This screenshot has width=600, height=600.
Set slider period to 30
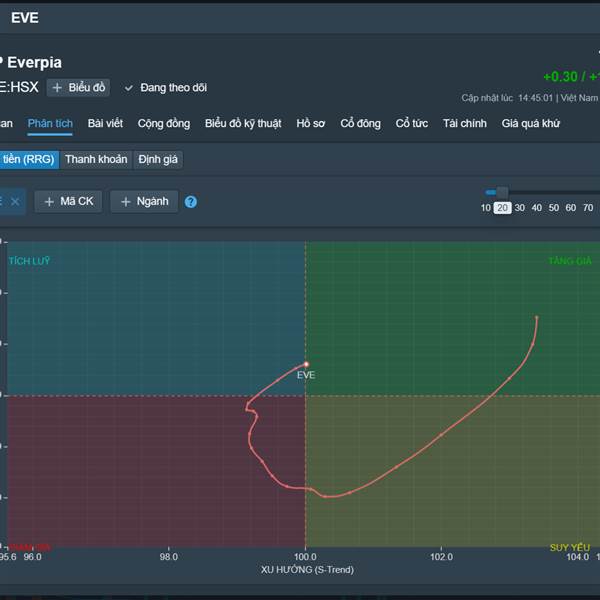pos(519,208)
